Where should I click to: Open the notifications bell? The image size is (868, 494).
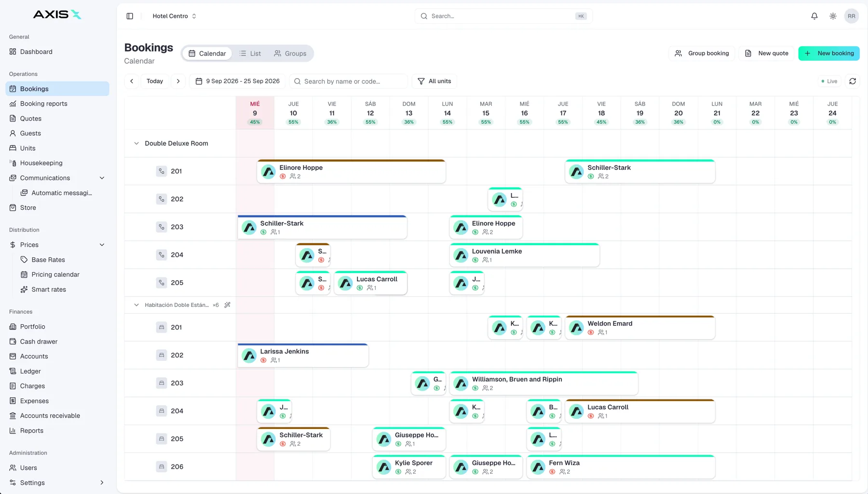pyautogui.click(x=814, y=16)
